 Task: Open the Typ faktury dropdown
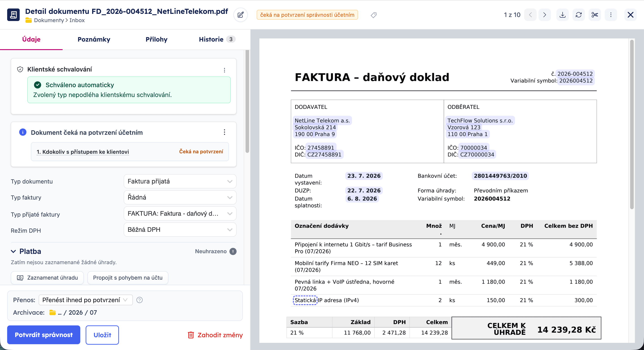point(180,197)
